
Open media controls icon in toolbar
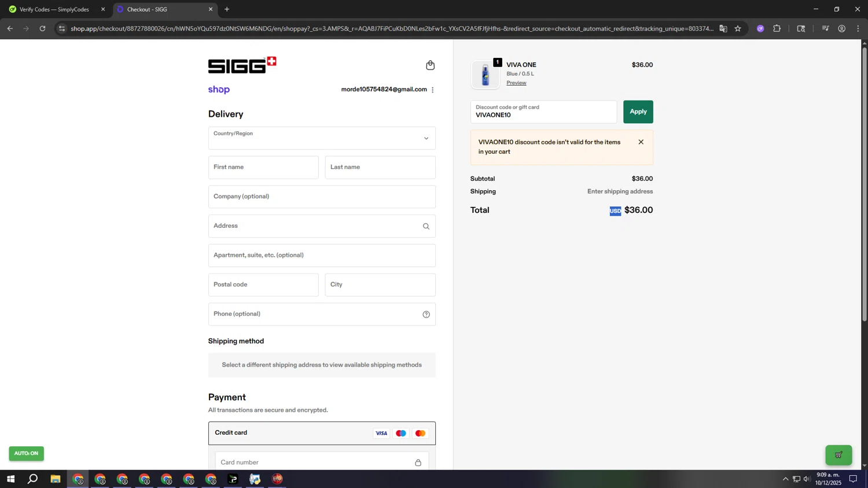point(826,28)
